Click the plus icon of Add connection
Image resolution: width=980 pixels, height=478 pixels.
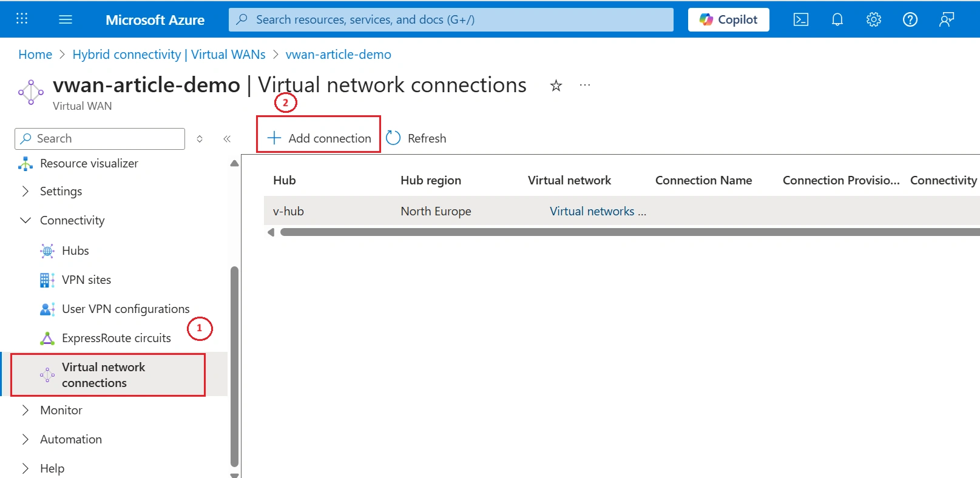(274, 138)
